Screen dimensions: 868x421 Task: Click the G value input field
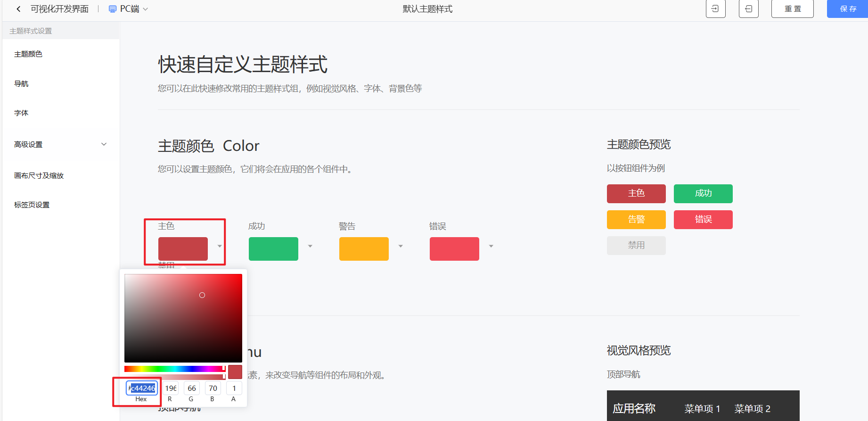[192, 388]
